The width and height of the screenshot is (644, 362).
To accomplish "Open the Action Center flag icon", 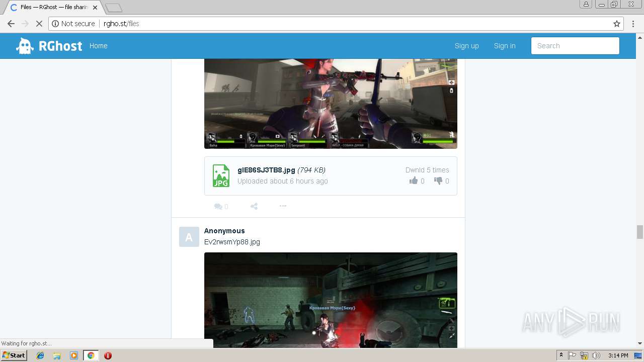I will 572,355.
